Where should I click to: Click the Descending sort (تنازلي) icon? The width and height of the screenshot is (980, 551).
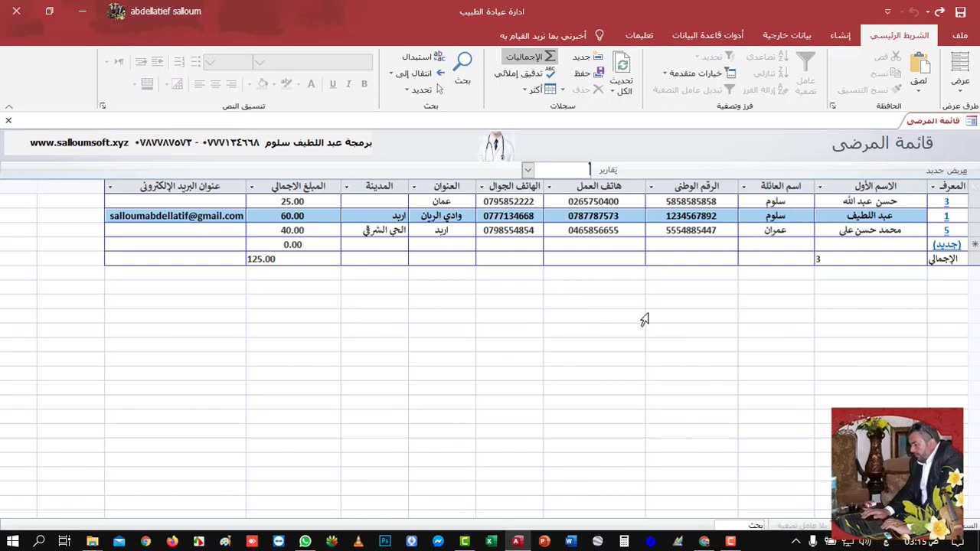tap(783, 73)
